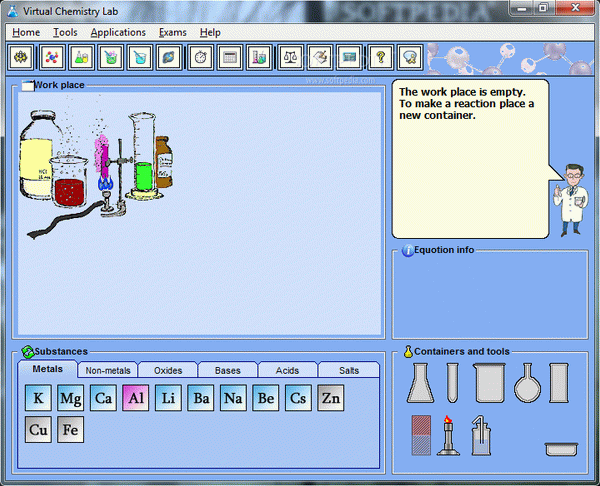The width and height of the screenshot is (600, 486).
Task: Open the Tools menu
Action: tap(65, 33)
